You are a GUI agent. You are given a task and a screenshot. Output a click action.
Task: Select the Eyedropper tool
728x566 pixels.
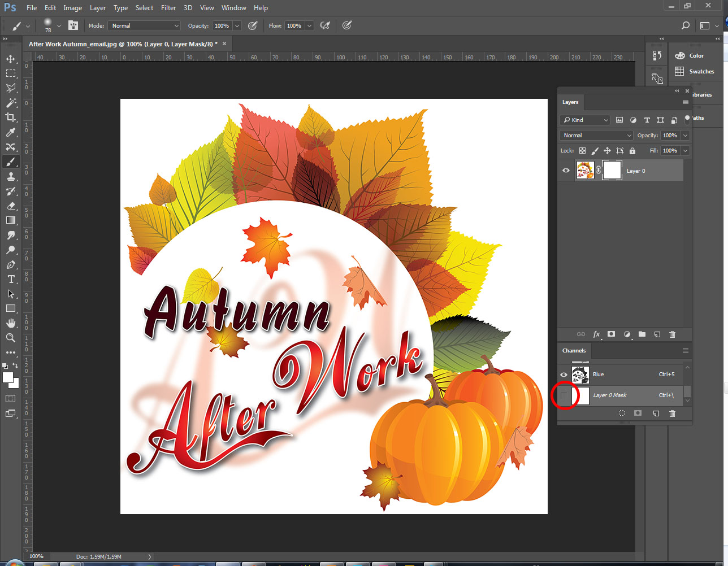[11, 132]
